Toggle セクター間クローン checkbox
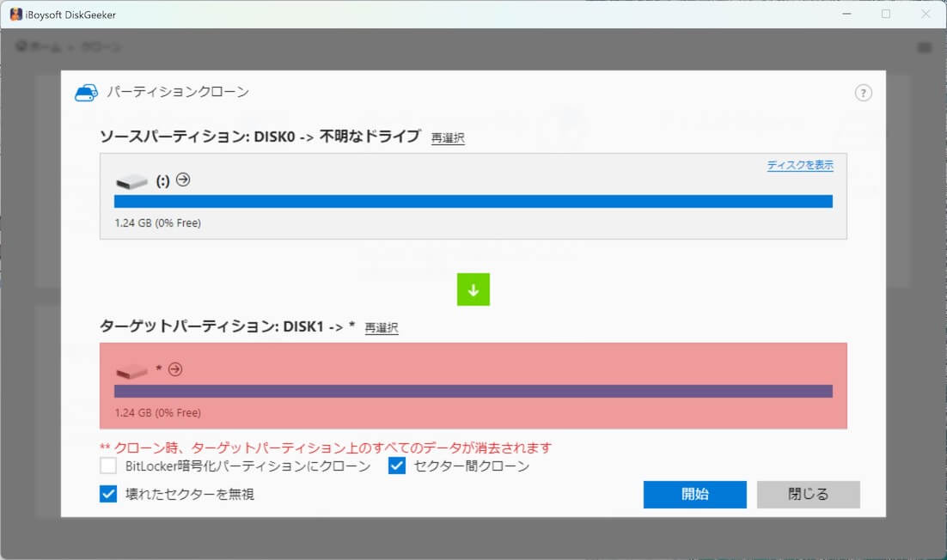947x560 pixels. pyautogui.click(x=397, y=466)
